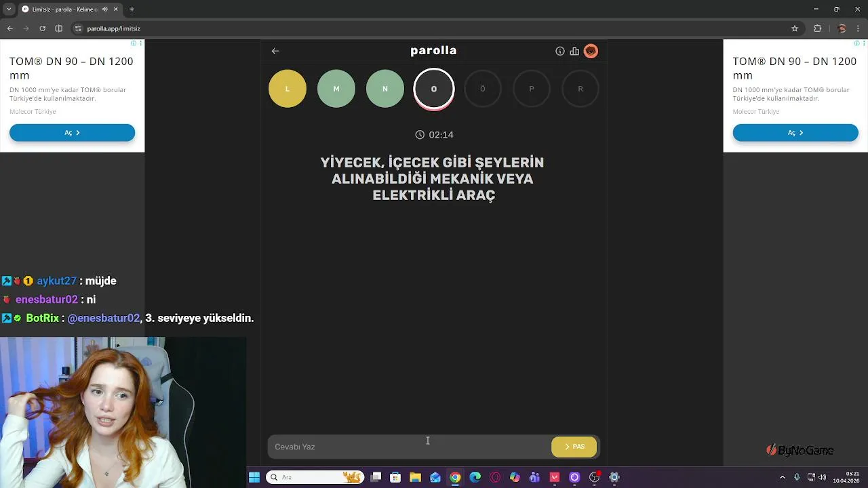Open Opera browser from taskbar
Screen dimensions: 868x488
(495, 478)
